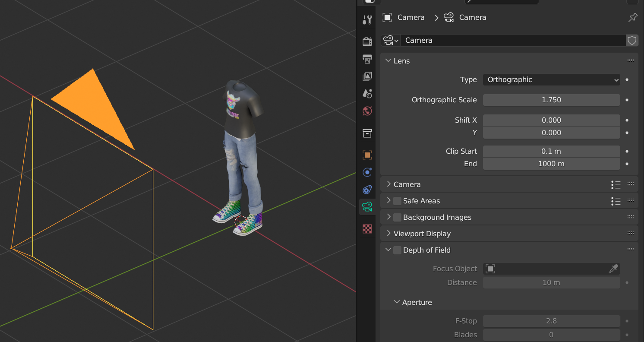This screenshot has height=342, width=644.
Task: Click the Clip Start value field
Action: click(551, 152)
